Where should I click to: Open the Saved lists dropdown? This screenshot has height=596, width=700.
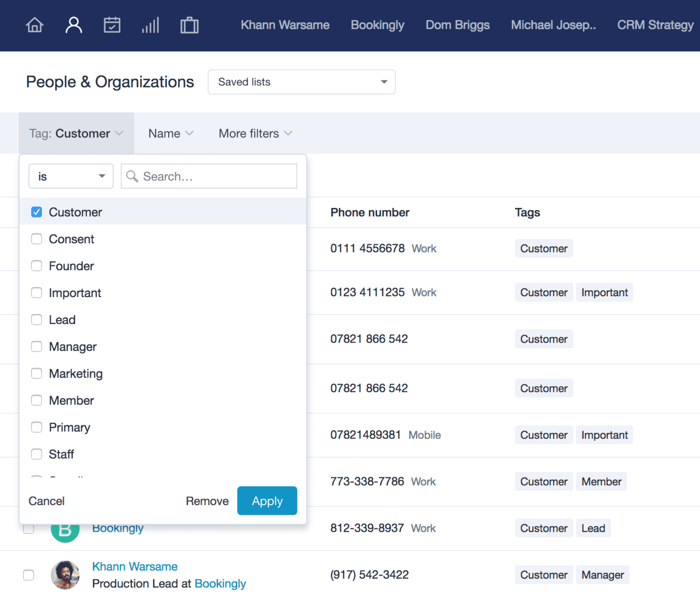[302, 82]
